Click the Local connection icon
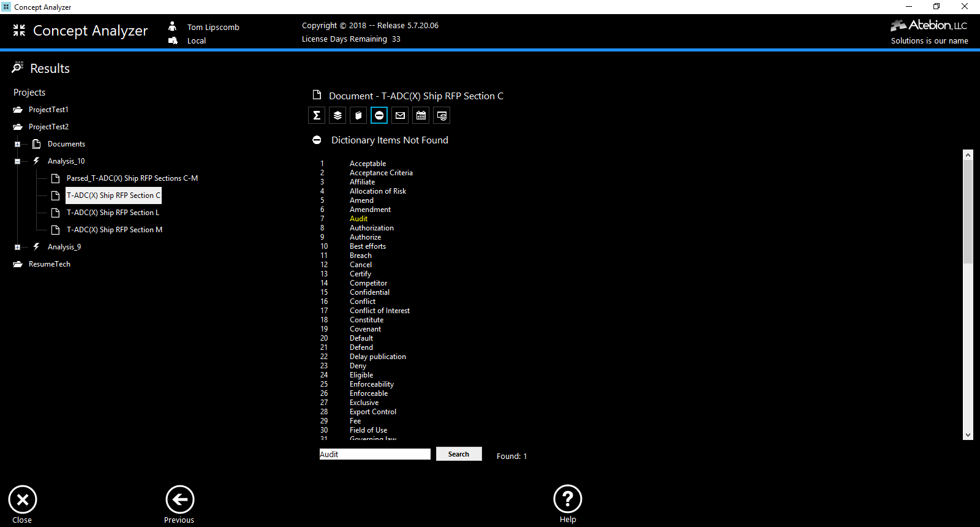 173,40
